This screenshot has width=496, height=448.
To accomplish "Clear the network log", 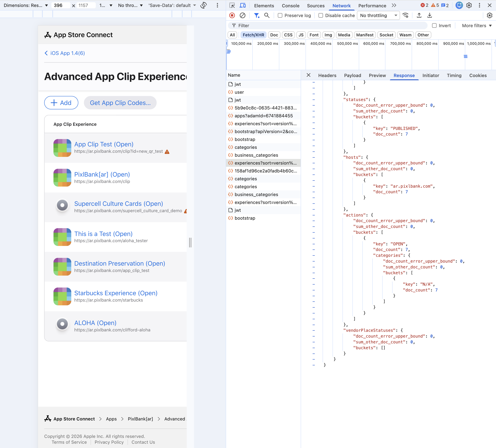I will point(242,16).
